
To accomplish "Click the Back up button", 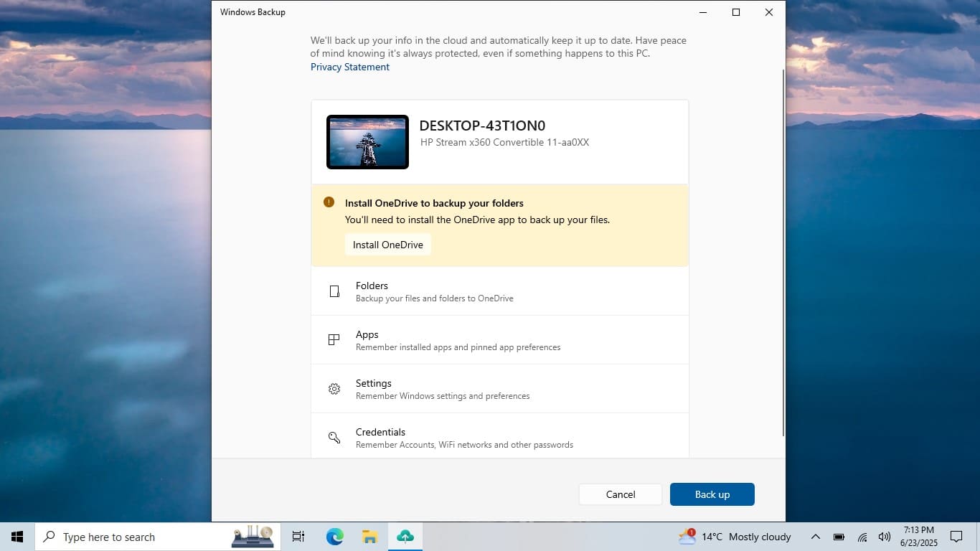I will click(x=712, y=494).
